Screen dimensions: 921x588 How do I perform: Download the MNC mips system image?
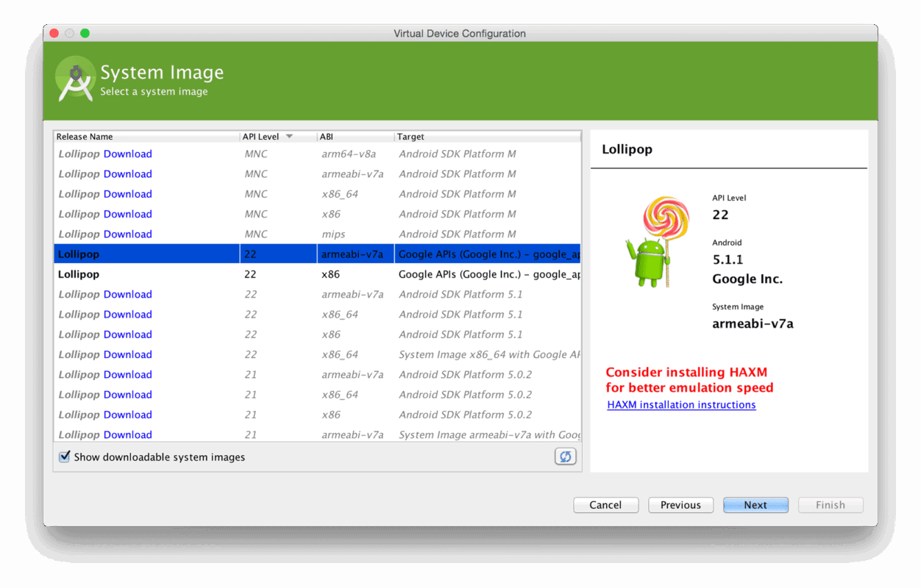tap(127, 234)
